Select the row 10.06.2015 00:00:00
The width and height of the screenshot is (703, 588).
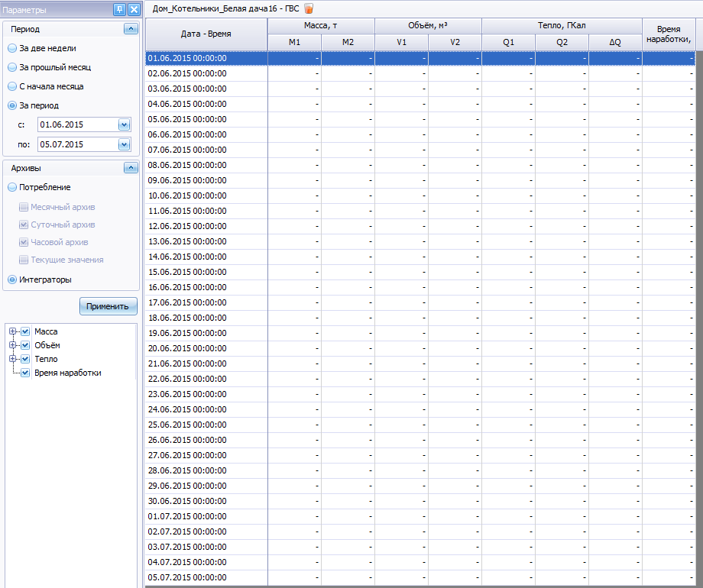pos(420,195)
